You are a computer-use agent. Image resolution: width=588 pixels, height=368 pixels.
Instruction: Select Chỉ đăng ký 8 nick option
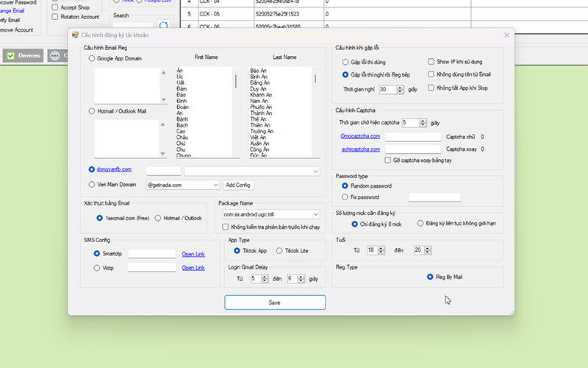pyautogui.click(x=354, y=224)
